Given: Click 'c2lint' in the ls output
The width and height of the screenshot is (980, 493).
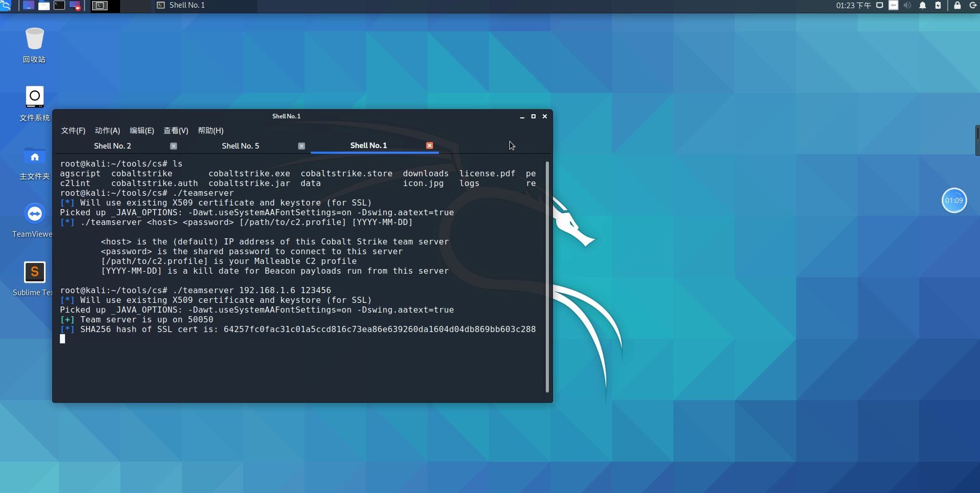Looking at the screenshot, I should point(75,183).
